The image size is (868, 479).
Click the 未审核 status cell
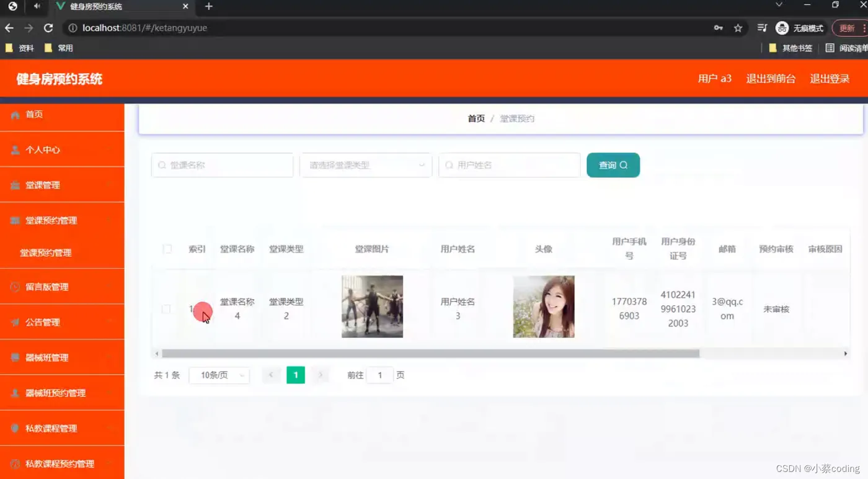coord(776,309)
